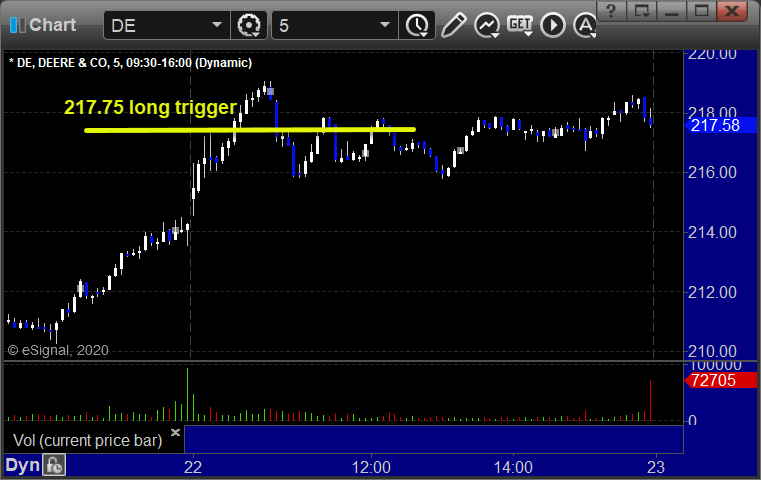
Task: Close the Vol study panel
Action: [175, 432]
